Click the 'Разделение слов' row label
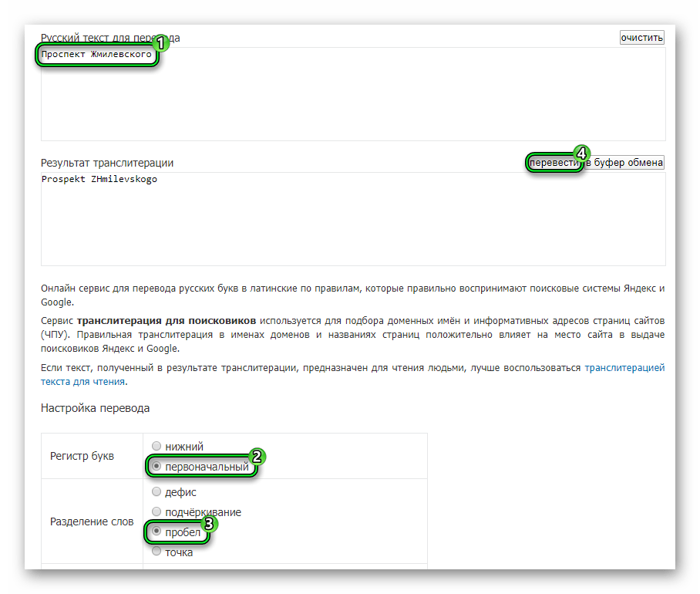 92,521
